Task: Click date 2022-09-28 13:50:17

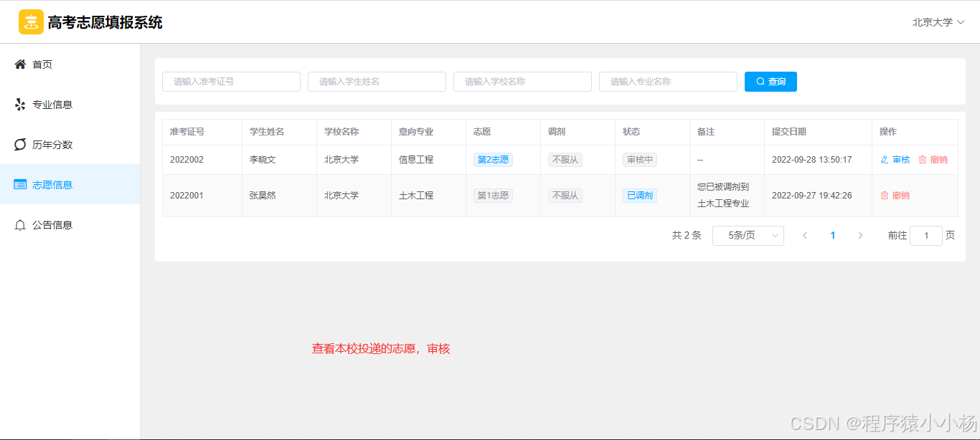Action: pyautogui.click(x=812, y=160)
